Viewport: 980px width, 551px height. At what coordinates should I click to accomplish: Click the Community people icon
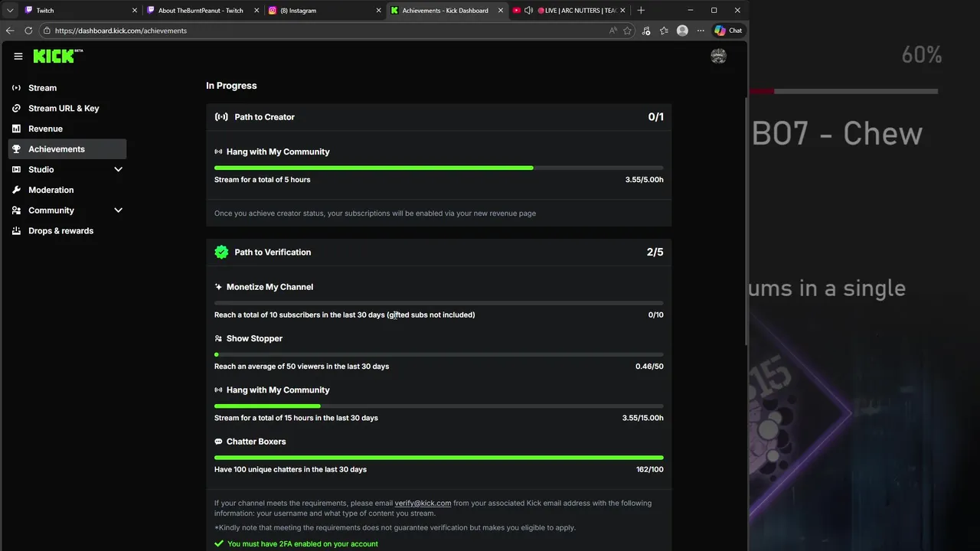[x=17, y=210]
